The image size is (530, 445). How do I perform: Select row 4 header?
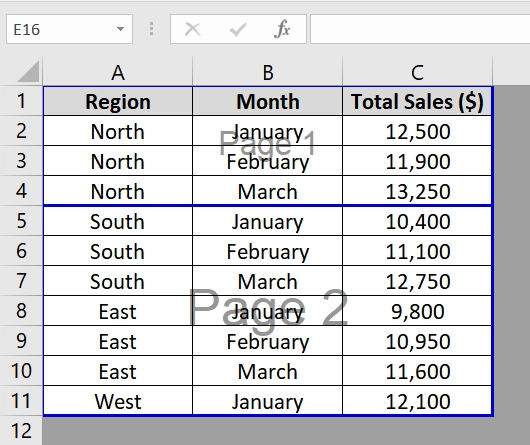[21, 191]
